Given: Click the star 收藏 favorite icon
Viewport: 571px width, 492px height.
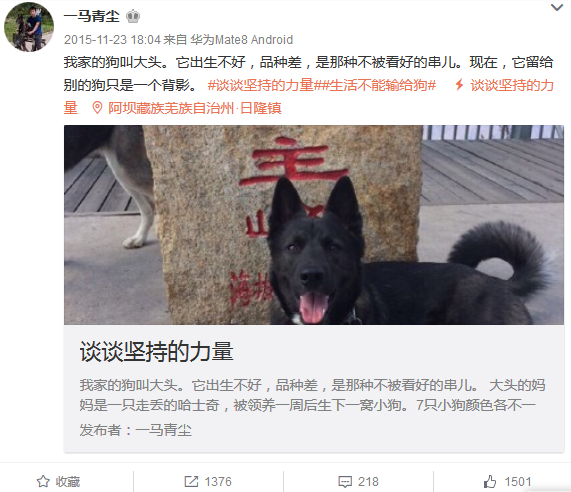Looking at the screenshot, I should point(43,481).
